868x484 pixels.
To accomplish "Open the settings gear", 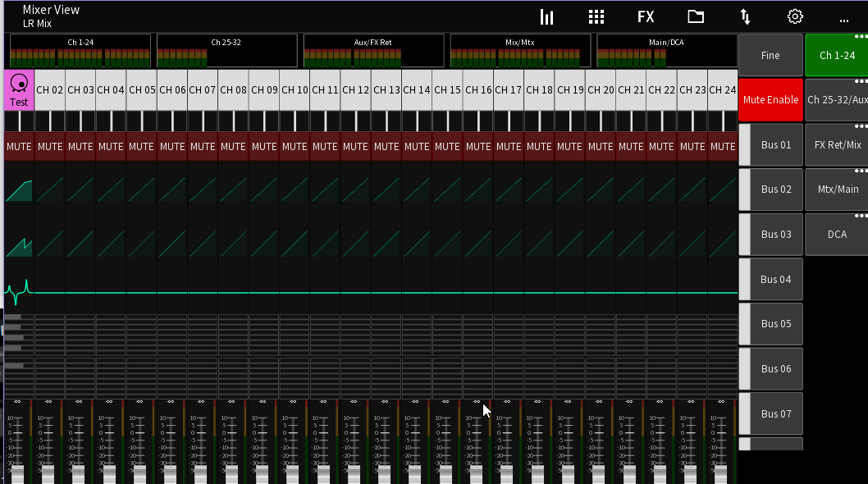I will point(795,16).
